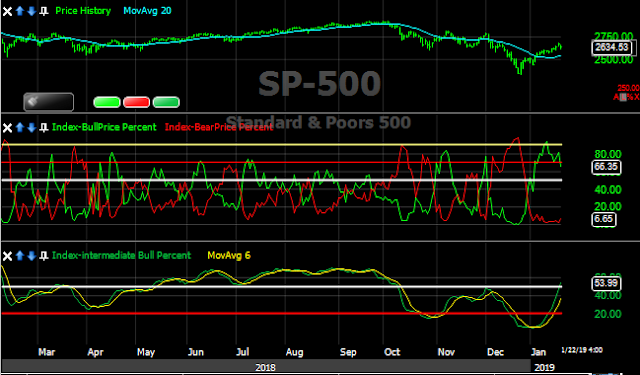Click the gray brush tool button
This screenshot has height=375, width=640.
click(x=49, y=102)
